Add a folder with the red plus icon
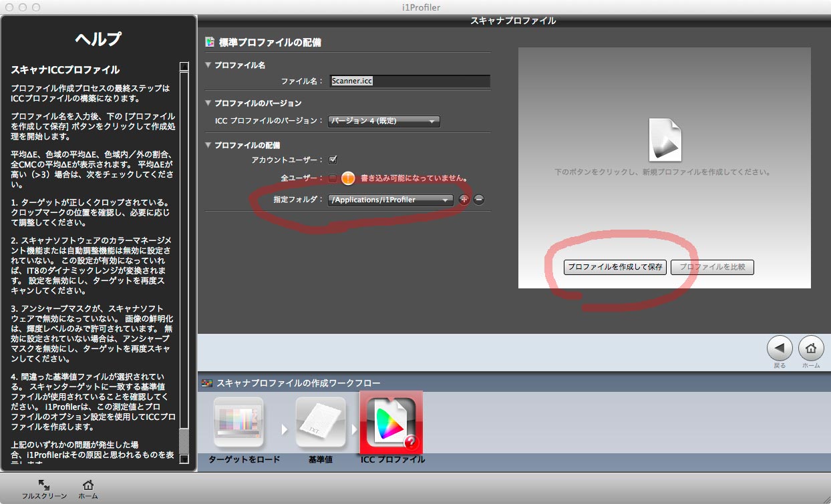The width and height of the screenshot is (831, 504). (x=464, y=200)
